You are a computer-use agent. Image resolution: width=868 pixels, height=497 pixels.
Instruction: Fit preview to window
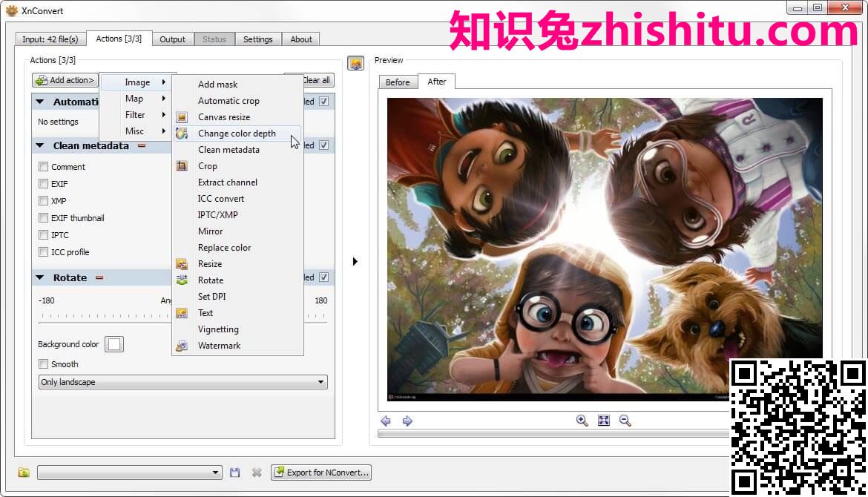click(604, 421)
